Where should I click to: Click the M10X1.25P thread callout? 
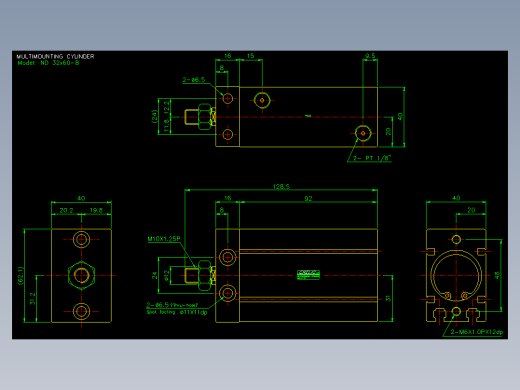coord(164,239)
